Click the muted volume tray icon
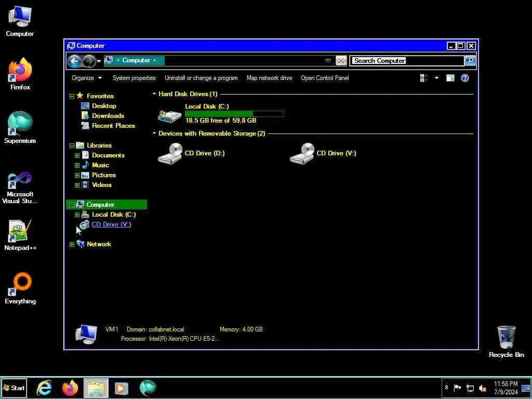The image size is (532, 399). 483,388
